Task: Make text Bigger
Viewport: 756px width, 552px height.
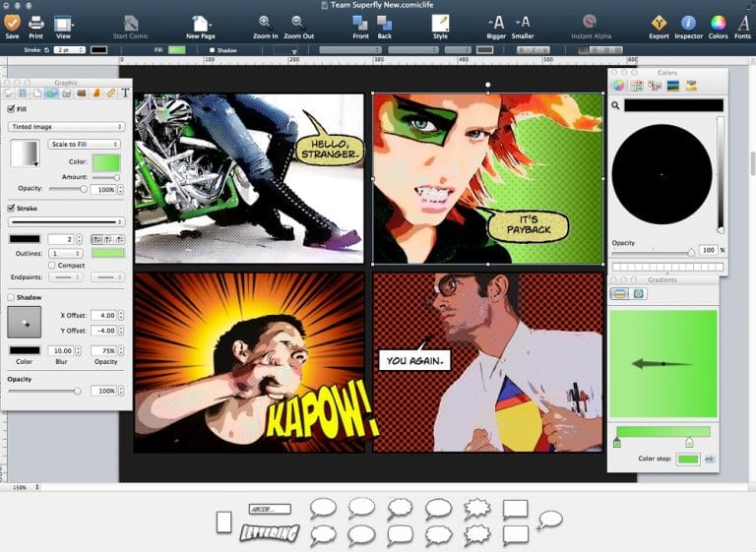Action: click(497, 24)
